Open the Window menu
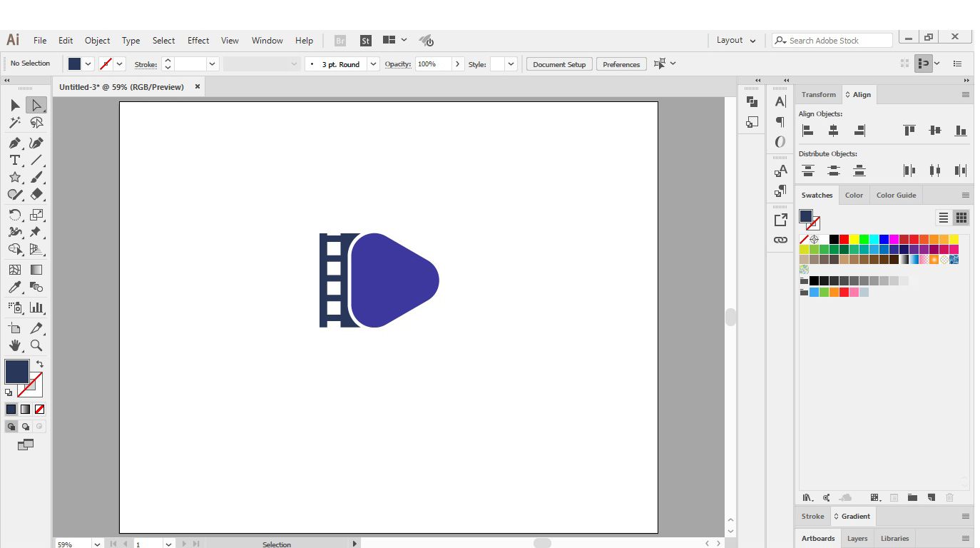The height and width of the screenshot is (548, 980). coord(267,41)
